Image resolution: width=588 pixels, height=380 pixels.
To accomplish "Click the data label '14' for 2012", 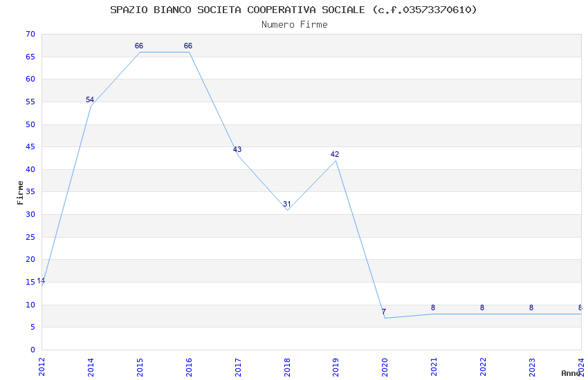I will (41, 281).
